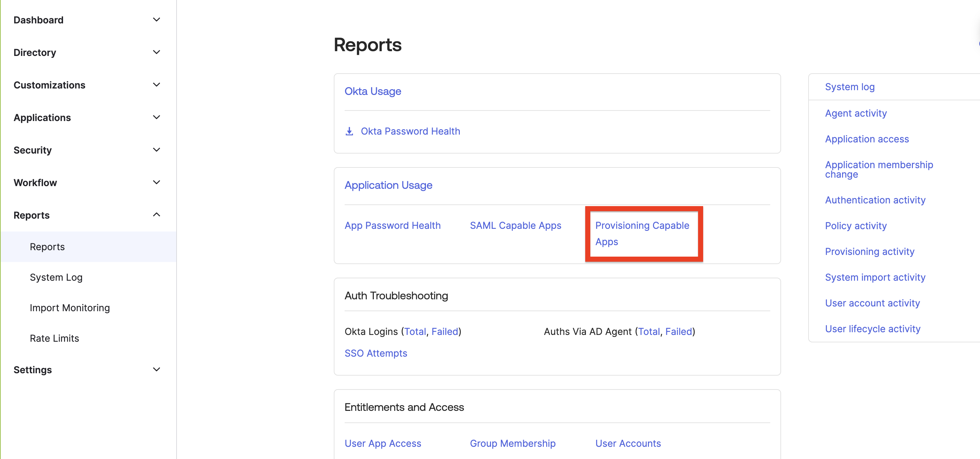Screen dimensions: 980x459
Task: Open Rate Limits page
Action: 55,338
